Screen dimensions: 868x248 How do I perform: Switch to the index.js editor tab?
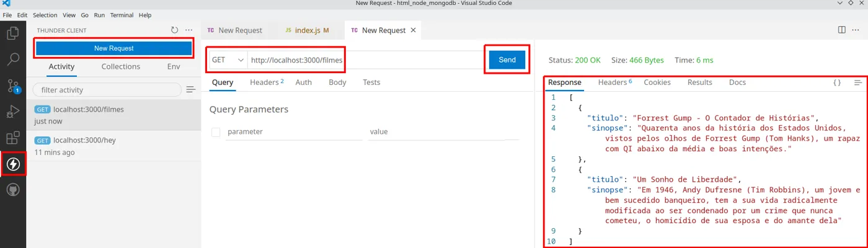coord(307,30)
